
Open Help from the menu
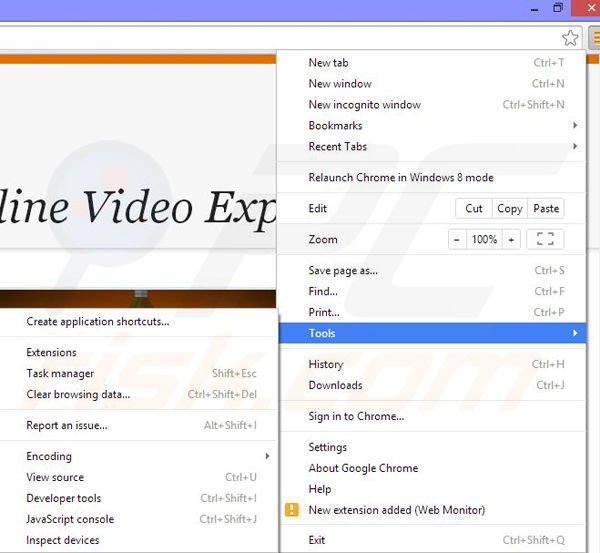pyautogui.click(x=432, y=489)
